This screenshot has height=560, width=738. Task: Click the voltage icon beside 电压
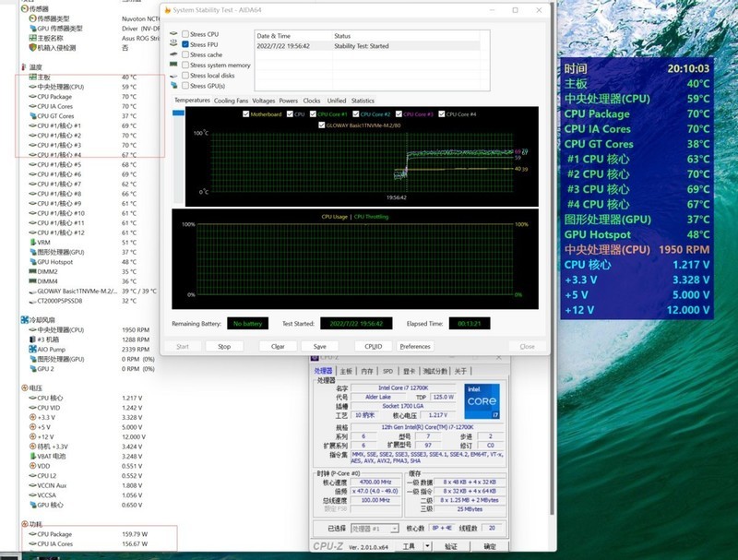(23, 387)
